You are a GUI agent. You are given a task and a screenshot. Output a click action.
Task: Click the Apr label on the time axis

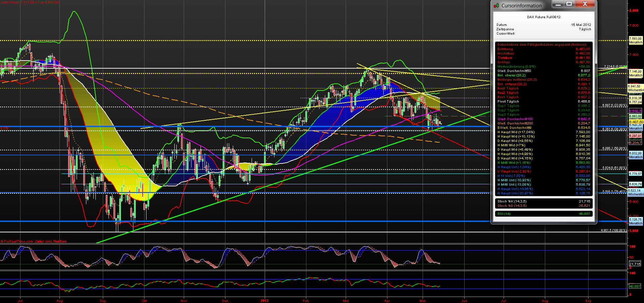point(387,301)
